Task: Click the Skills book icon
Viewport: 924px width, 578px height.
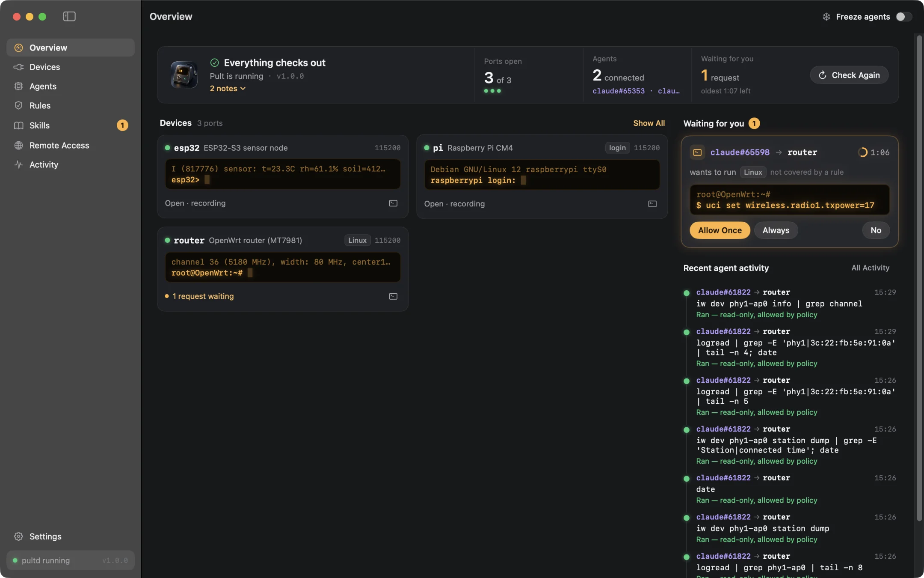Action: (x=18, y=125)
